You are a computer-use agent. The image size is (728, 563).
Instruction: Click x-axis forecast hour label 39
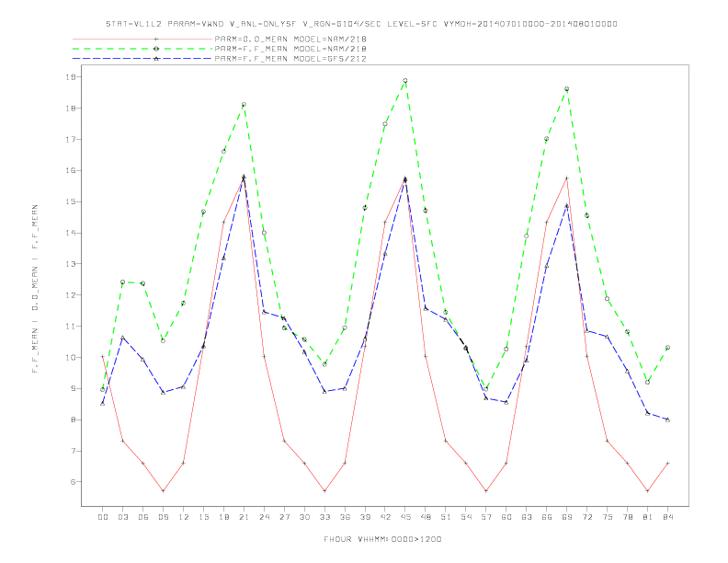click(x=365, y=517)
